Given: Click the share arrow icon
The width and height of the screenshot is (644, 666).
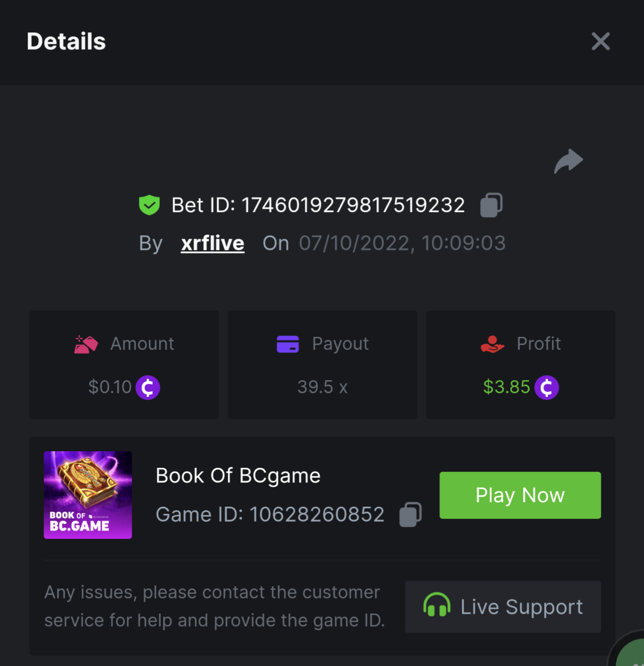Looking at the screenshot, I should click(x=568, y=162).
